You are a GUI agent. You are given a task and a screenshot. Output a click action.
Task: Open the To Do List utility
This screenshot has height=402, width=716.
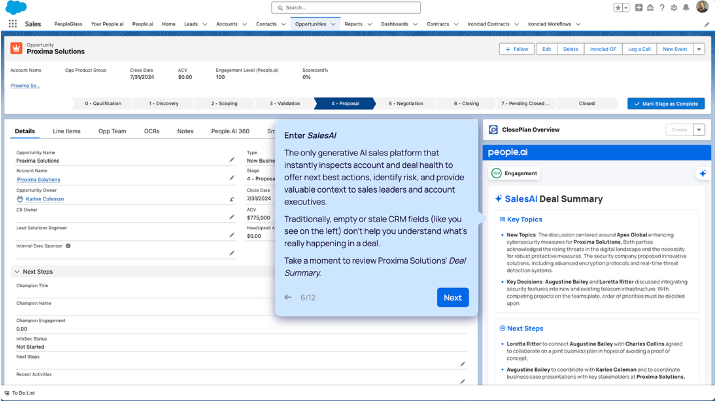coord(20,393)
